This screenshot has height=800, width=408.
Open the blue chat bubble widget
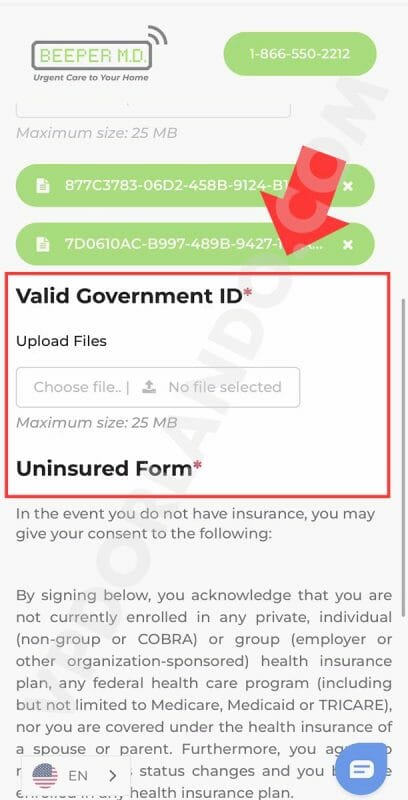click(361, 769)
